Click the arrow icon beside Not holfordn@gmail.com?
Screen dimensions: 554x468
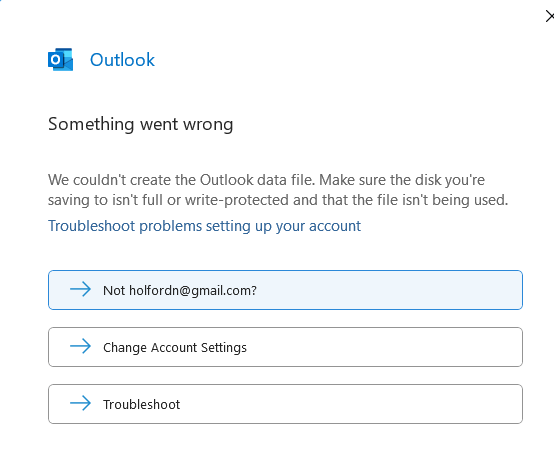pos(80,289)
